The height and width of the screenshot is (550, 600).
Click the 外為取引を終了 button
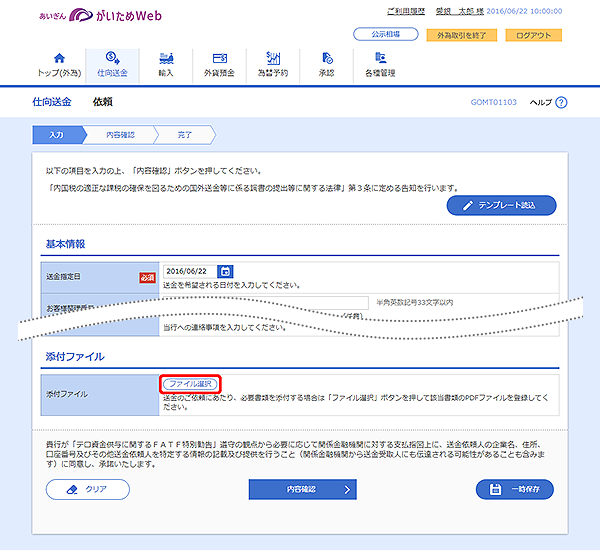(x=461, y=35)
